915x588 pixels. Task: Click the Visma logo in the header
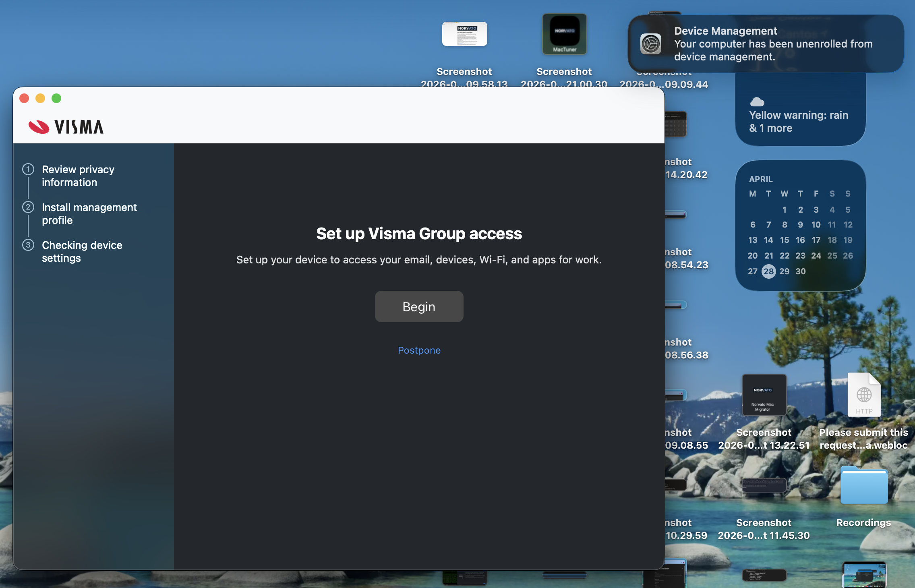tap(66, 127)
